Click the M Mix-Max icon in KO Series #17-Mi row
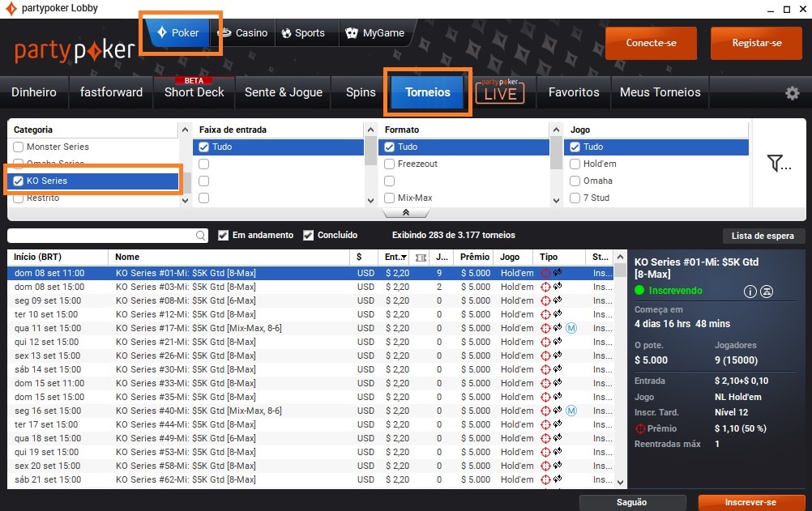Viewport: 812px width, 511px height. tap(571, 328)
